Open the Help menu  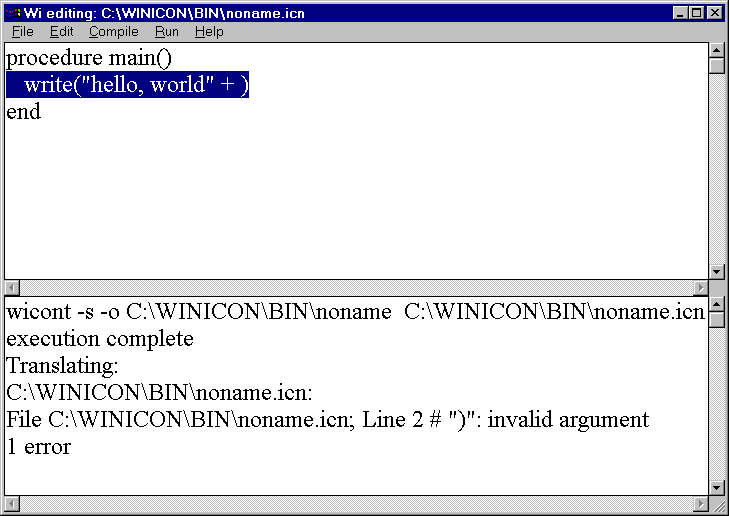pyautogui.click(x=209, y=32)
